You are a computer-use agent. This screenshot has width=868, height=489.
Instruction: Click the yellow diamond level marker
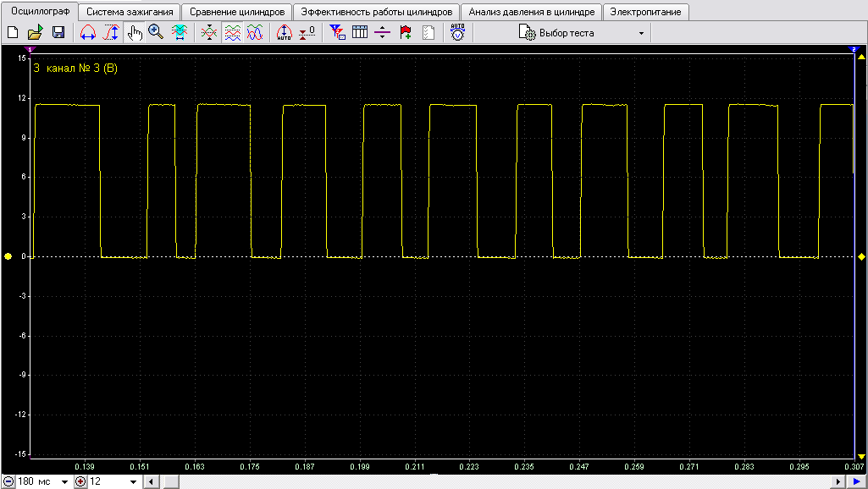(x=861, y=256)
